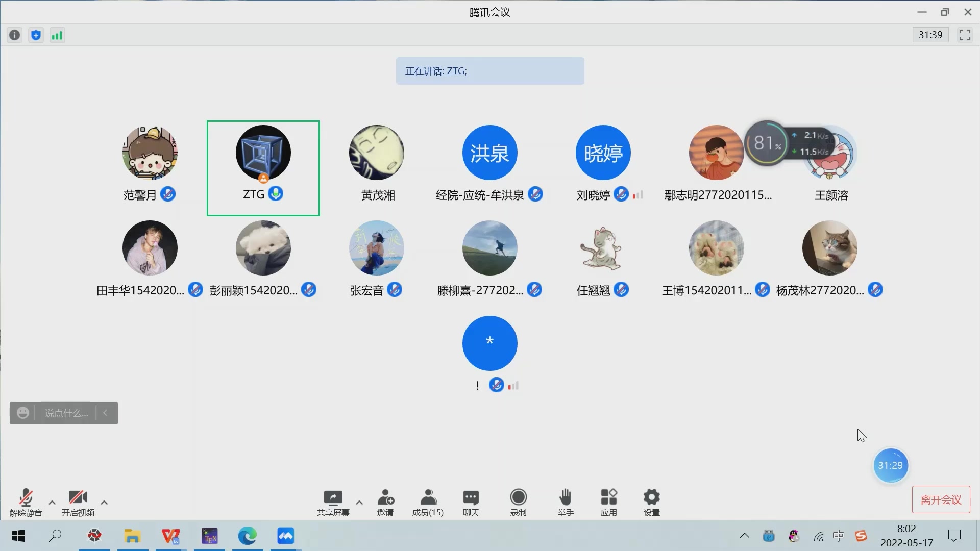
Task: Open the 聊天 chat panel
Action: click(471, 503)
